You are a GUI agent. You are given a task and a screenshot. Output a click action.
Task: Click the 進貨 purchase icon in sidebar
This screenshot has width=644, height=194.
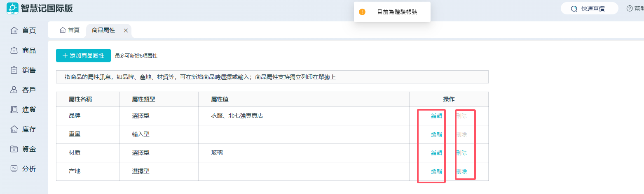pos(14,109)
